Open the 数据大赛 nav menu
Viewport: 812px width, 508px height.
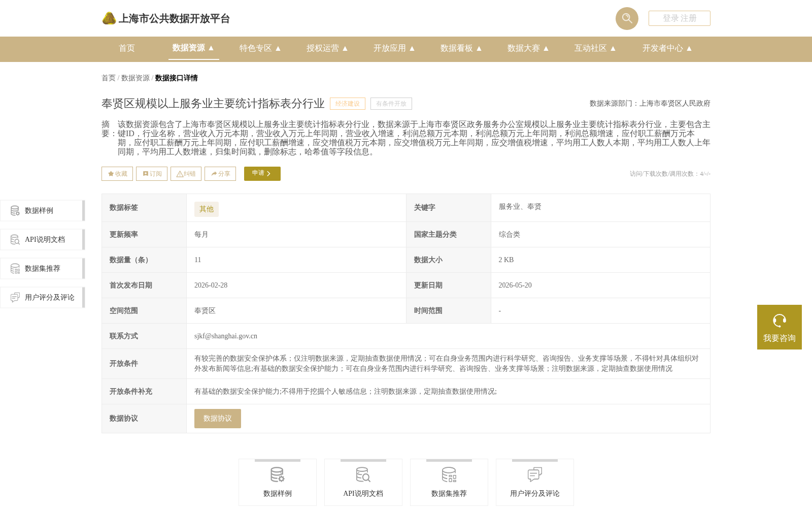pyautogui.click(x=523, y=48)
